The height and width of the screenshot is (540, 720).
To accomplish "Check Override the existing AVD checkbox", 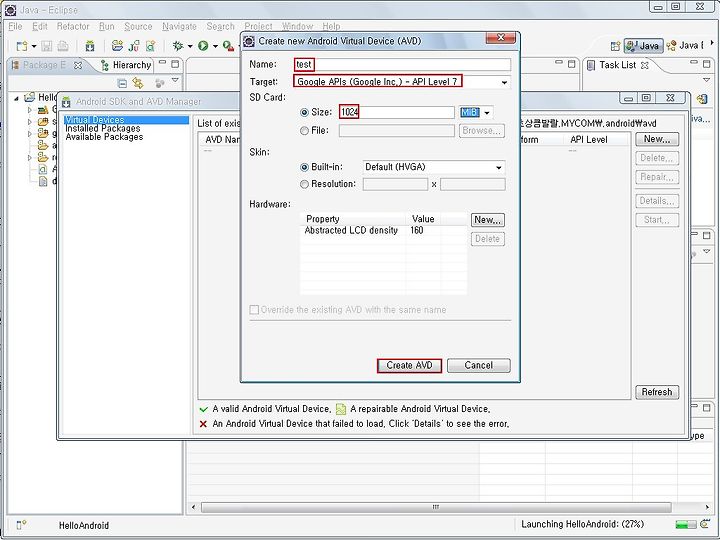I will pos(254,309).
